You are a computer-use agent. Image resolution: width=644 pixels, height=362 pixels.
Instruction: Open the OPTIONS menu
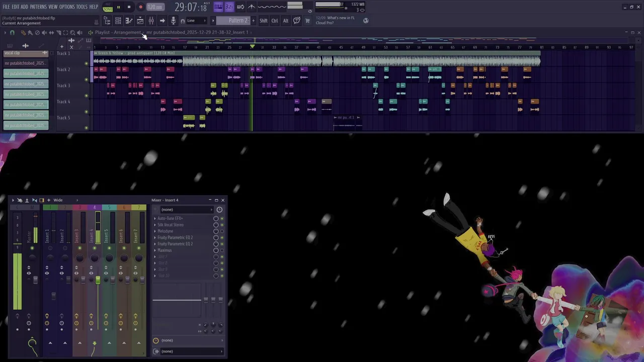click(x=67, y=7)
